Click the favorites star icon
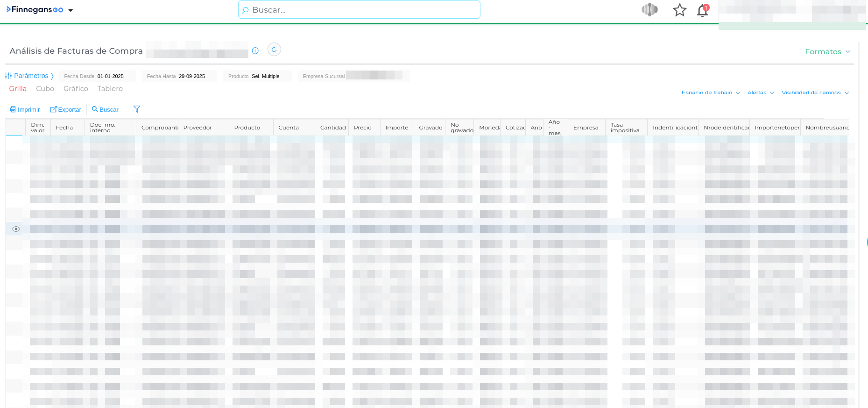The width and height of the screenshot is (868, 408). 679,10
